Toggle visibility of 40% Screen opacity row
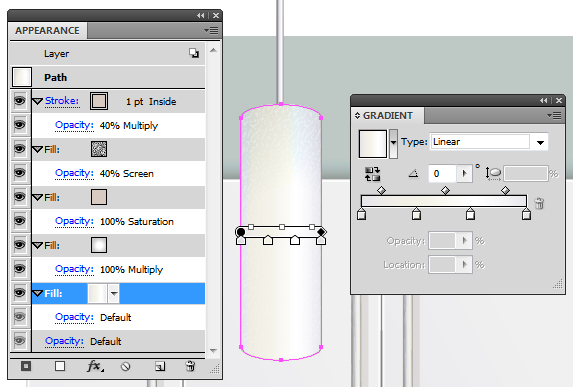The height and width of the screenshot is (387, 573). pyautogui.click(x=20, y=173)
